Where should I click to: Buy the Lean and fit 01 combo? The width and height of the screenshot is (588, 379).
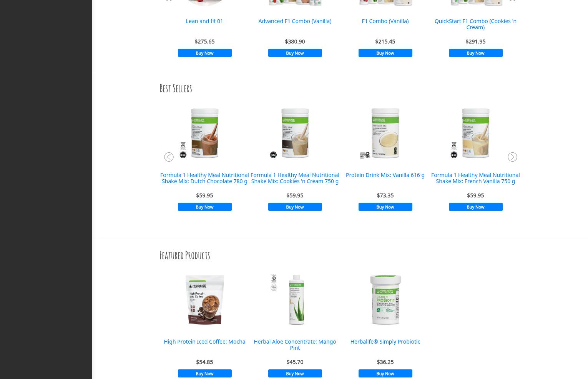click(x=204, y=53)
